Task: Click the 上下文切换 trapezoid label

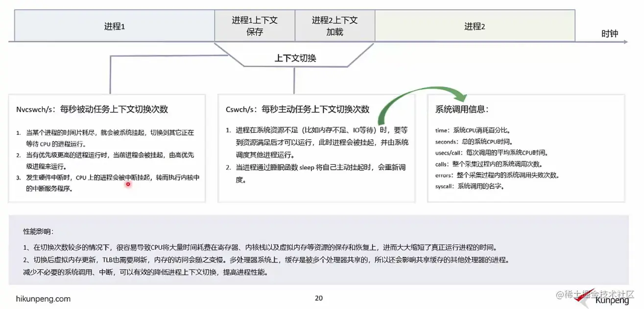Action: pos(295,58)
